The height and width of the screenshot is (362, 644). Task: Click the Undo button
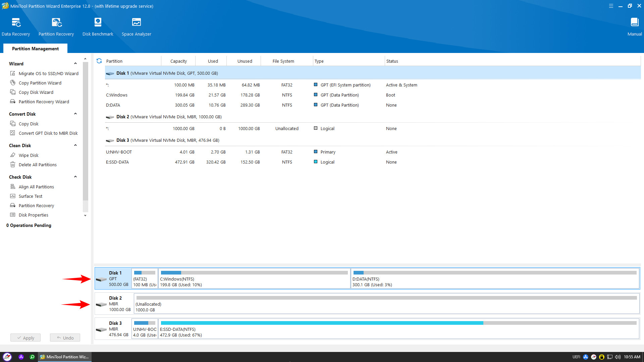click(x=65, y=338)
